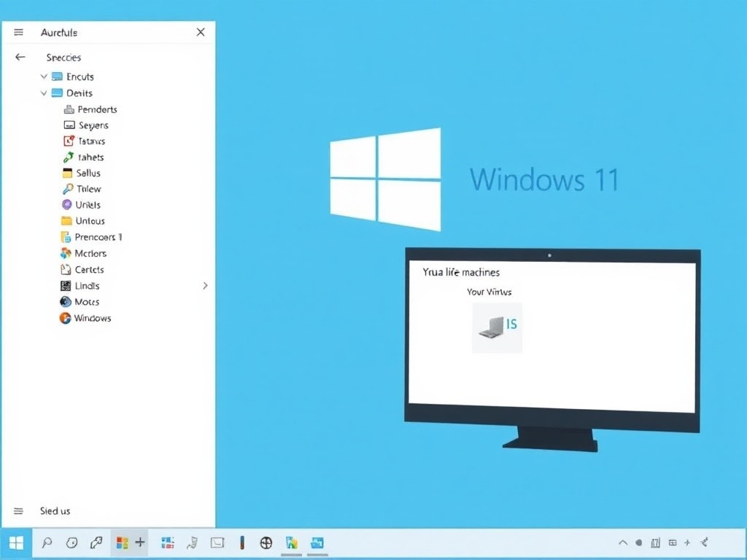Expand the Lindls item using its right chevron
This screenshot has height=560, width=747.
coord(205,285)
